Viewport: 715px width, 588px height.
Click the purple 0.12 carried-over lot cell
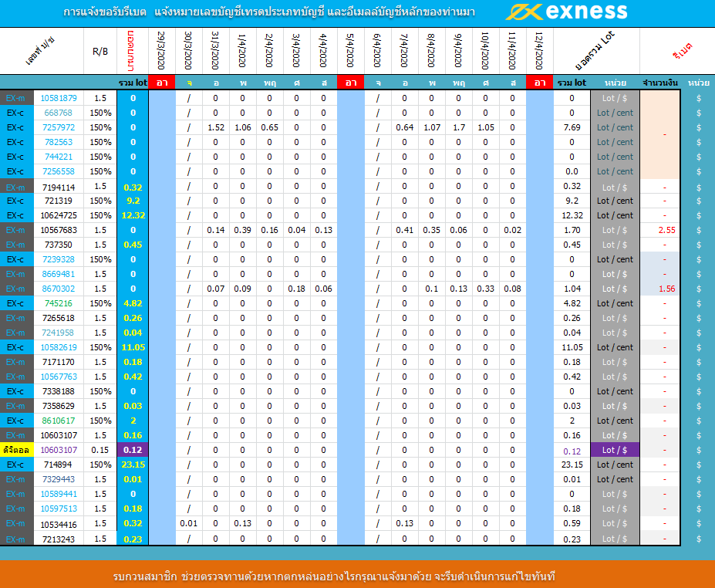point(133,450)
